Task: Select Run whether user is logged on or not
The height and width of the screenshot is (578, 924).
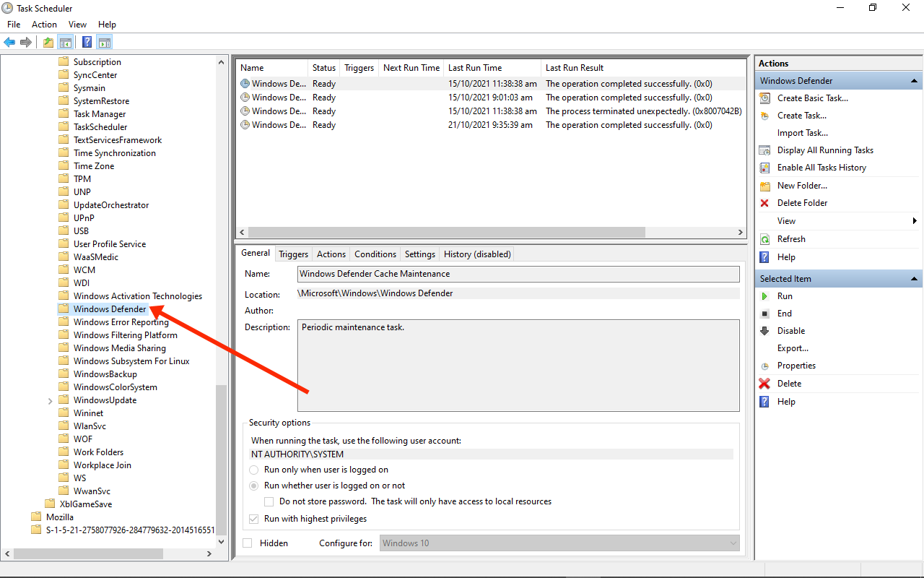Action: pos(254,486)
